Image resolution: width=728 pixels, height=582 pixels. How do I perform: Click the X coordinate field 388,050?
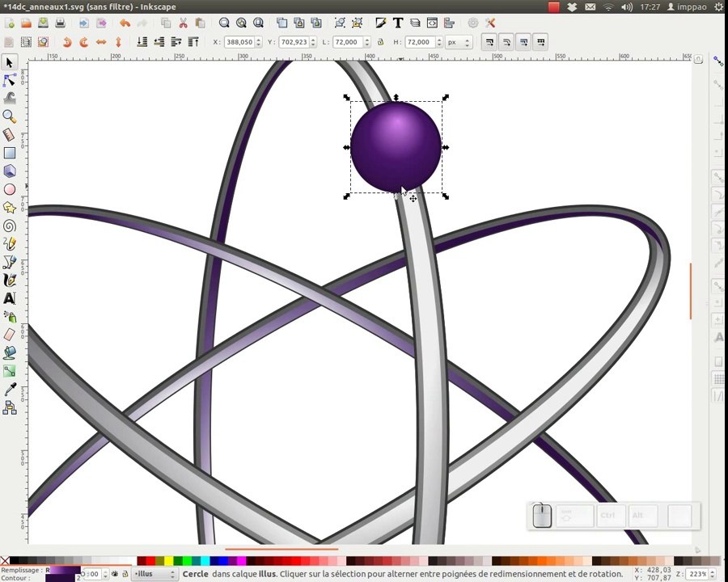point(239,42)
